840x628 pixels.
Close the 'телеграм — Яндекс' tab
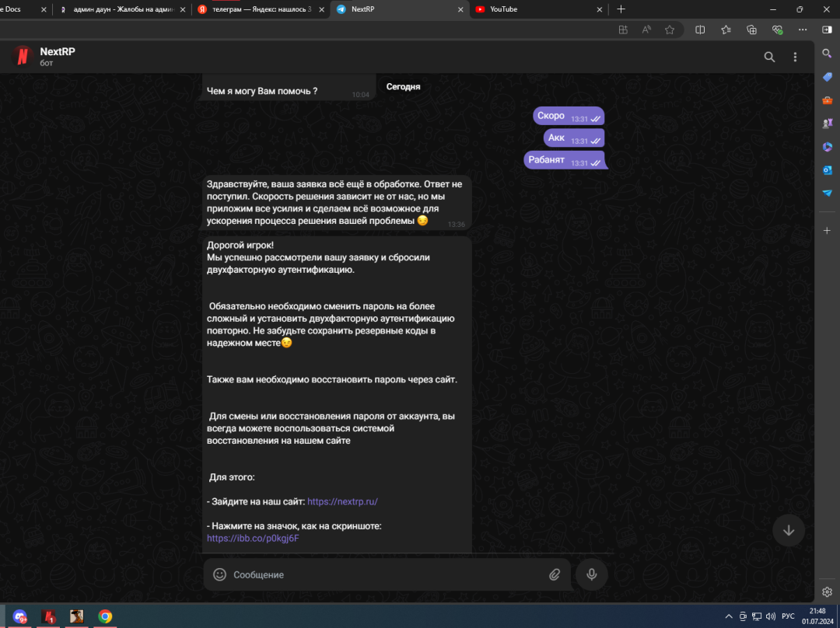tap(321, 9)
